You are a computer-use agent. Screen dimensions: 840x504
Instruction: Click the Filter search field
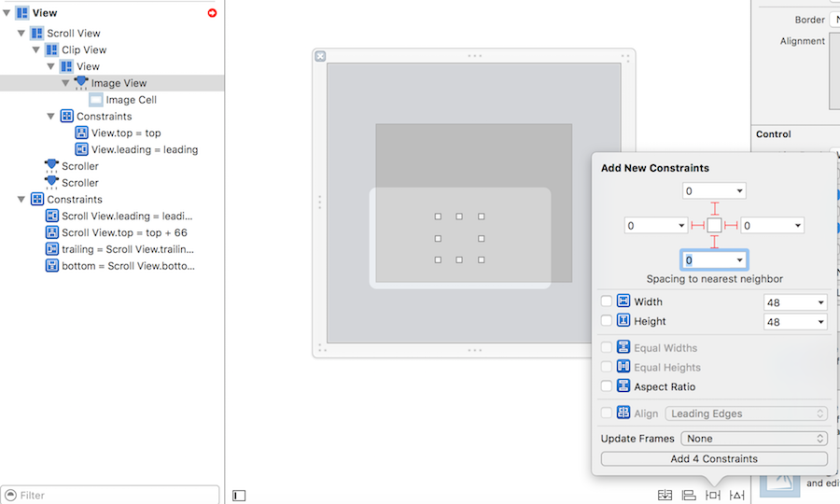[x=112, y=495]
